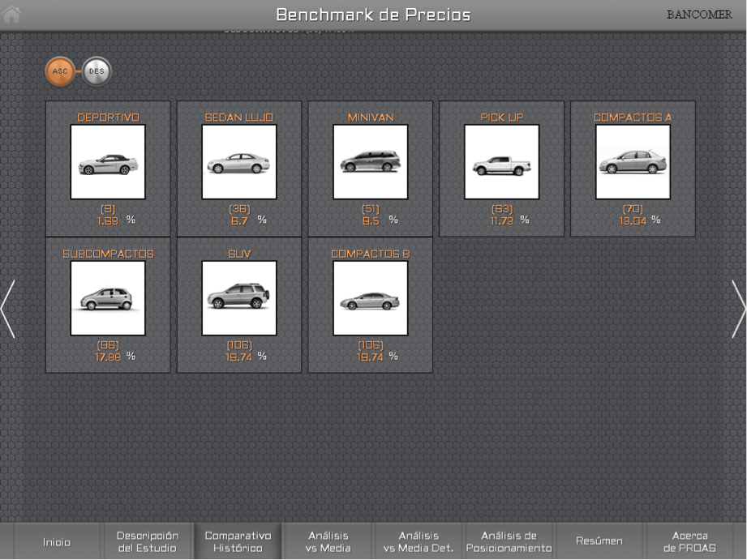Image resolution: width=747 pixels, height=560 pixels.
Task: Click the home icon in top-left corner
Action: (12, 14)
